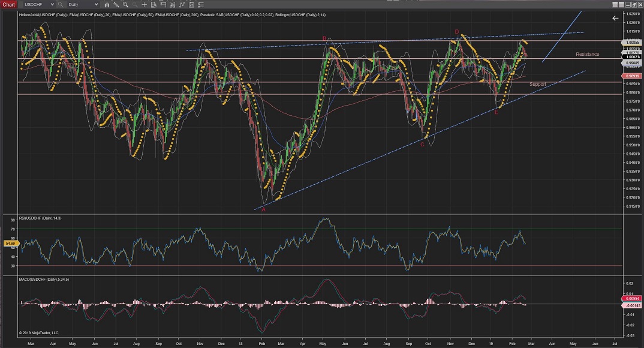
Task: Click the red 0.98939 price marker
Action: [633, 76]
